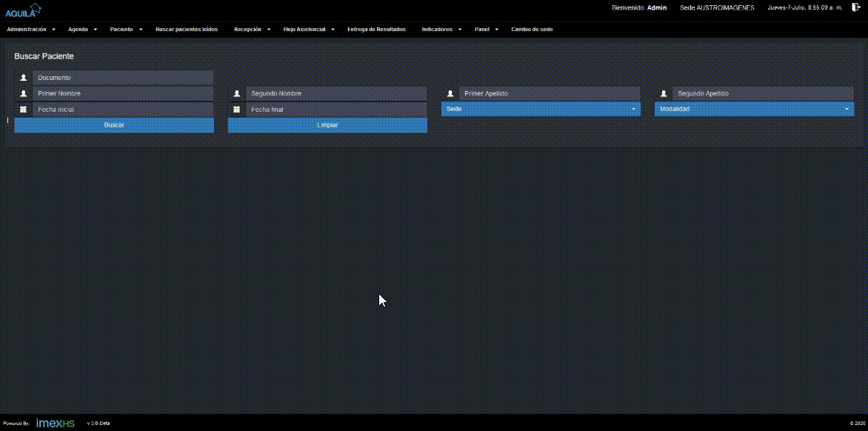This screenshot has width=868, height=431.
Task: Expand the Agenda menu
Action: pos(82,30)
